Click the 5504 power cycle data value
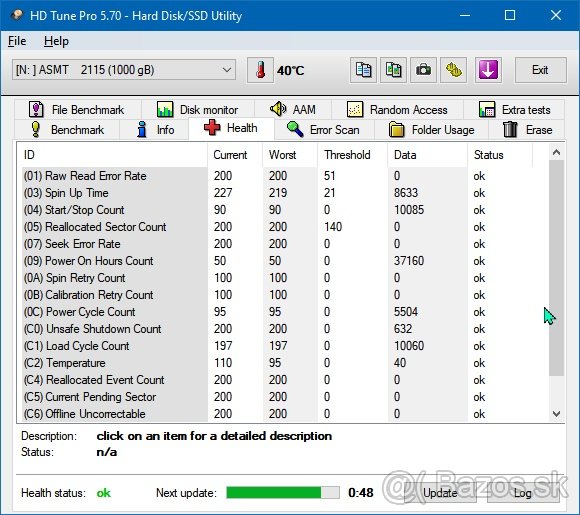Screen dimensions: 580x515 click(406, 312)
